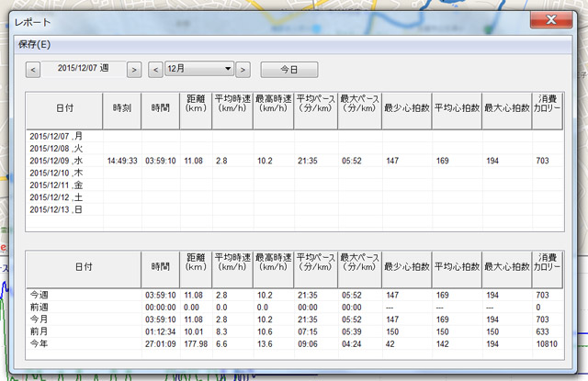588x381 pixels.
Task: Expand the 12月 month dropdown
Action: point(199,69)
